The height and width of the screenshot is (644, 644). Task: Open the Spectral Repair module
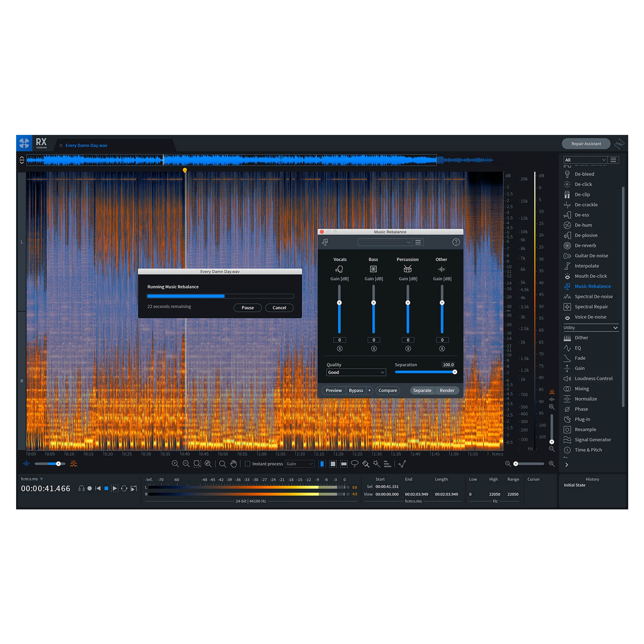point(591,307)
